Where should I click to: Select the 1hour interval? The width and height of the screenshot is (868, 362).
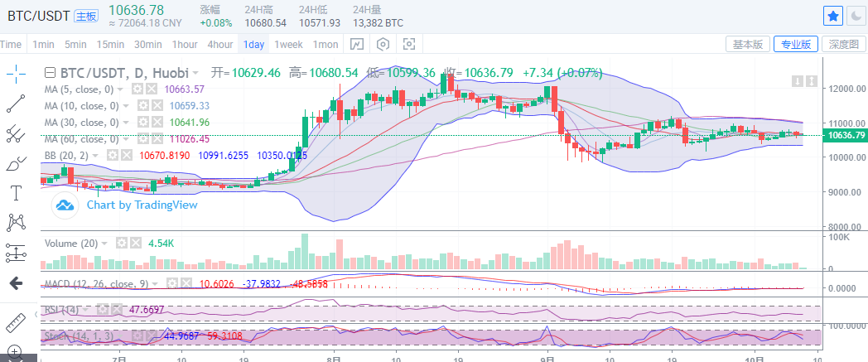tap(185, 45)
